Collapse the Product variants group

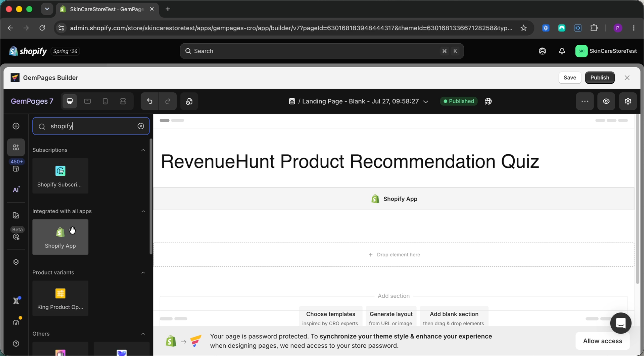[143, 273]
